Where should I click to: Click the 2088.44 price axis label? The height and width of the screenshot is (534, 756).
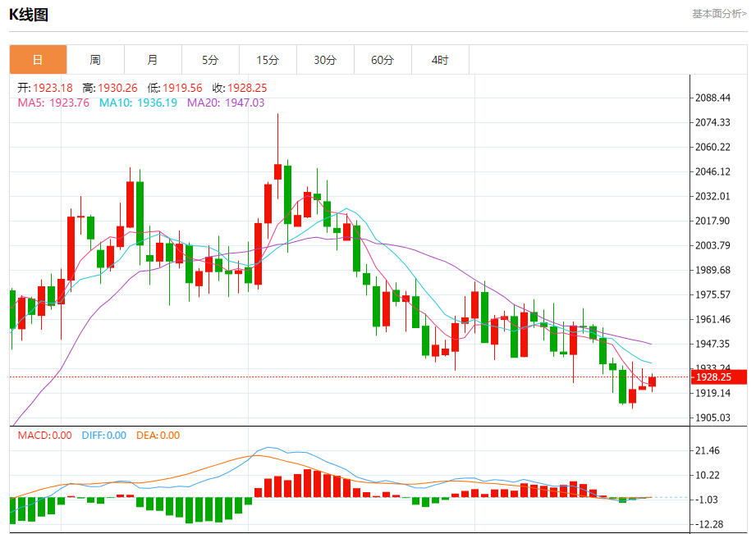coord(712,98)
